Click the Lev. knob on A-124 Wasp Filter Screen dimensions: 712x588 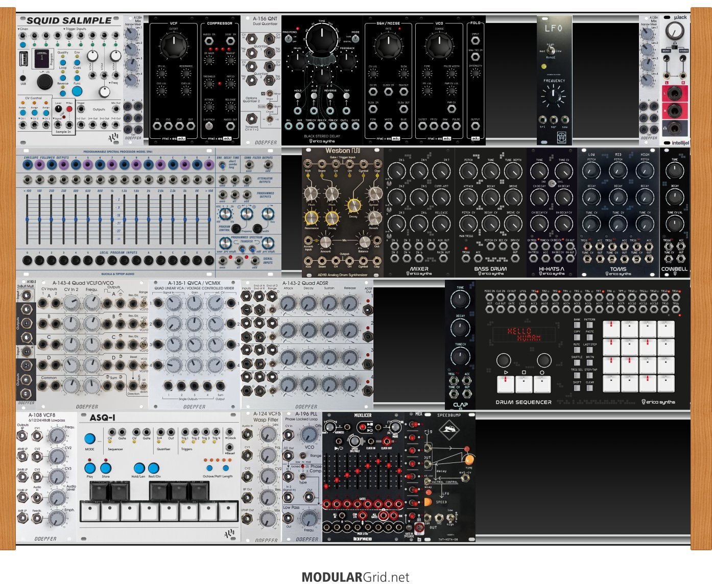[268, 435]
